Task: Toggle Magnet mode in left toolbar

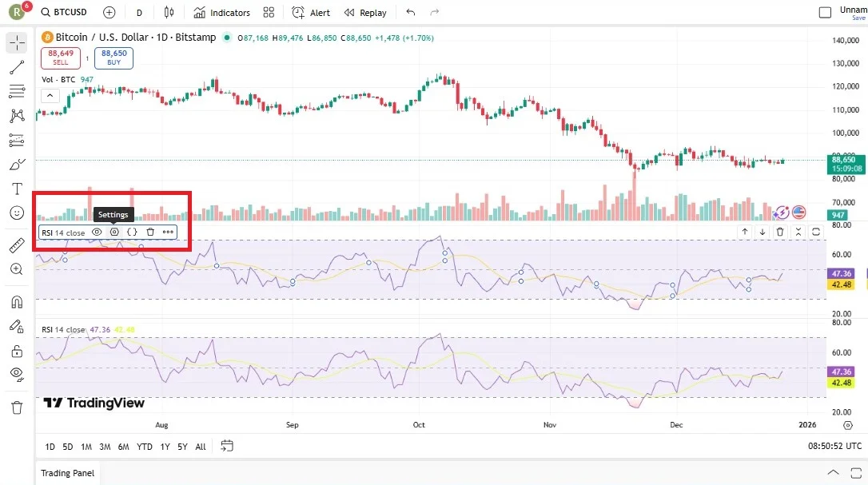Action: click(x=17, y=302)
